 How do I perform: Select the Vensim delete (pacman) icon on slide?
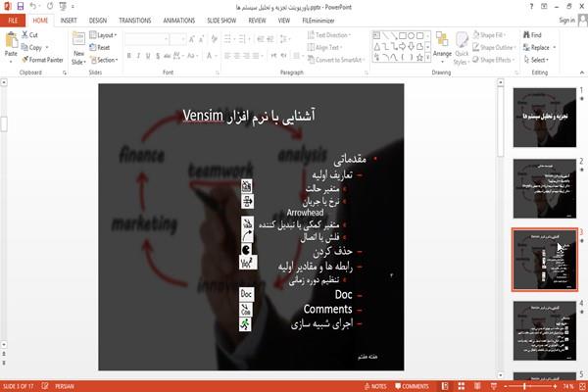click(246, 250)
